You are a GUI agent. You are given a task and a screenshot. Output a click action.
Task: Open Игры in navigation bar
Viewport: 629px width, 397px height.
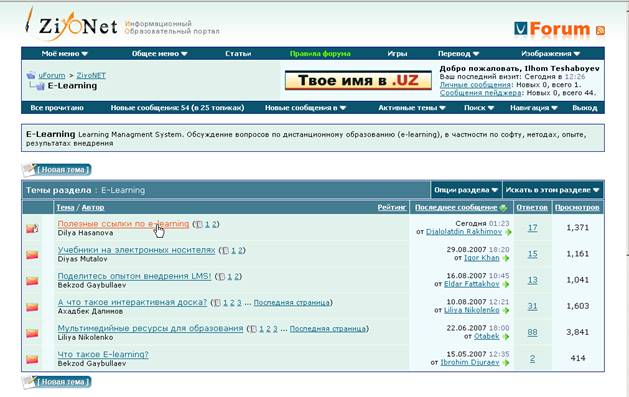pyautogui.click(x=397, y=54)
